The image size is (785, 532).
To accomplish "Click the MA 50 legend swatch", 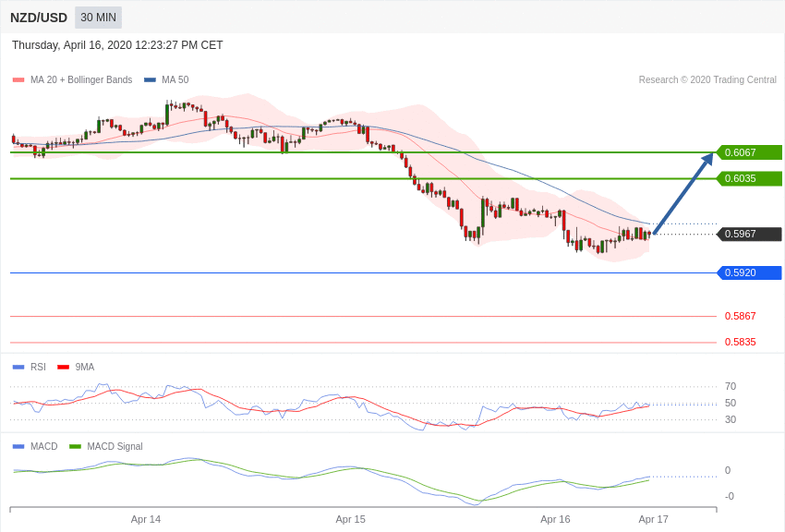I will coord(150,80).
